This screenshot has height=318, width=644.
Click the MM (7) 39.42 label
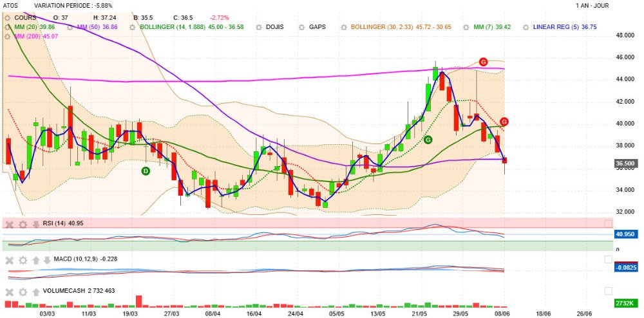click(x=492, y=27)
